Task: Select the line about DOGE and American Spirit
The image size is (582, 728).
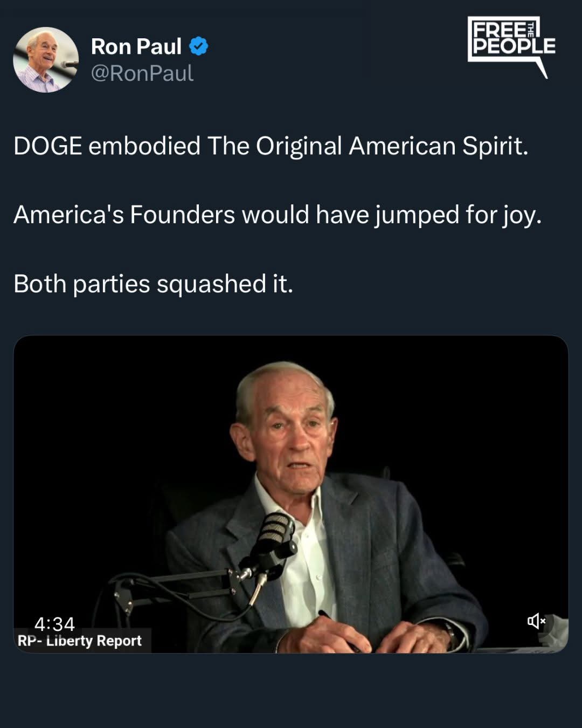Action: click(x=271, y=146)
